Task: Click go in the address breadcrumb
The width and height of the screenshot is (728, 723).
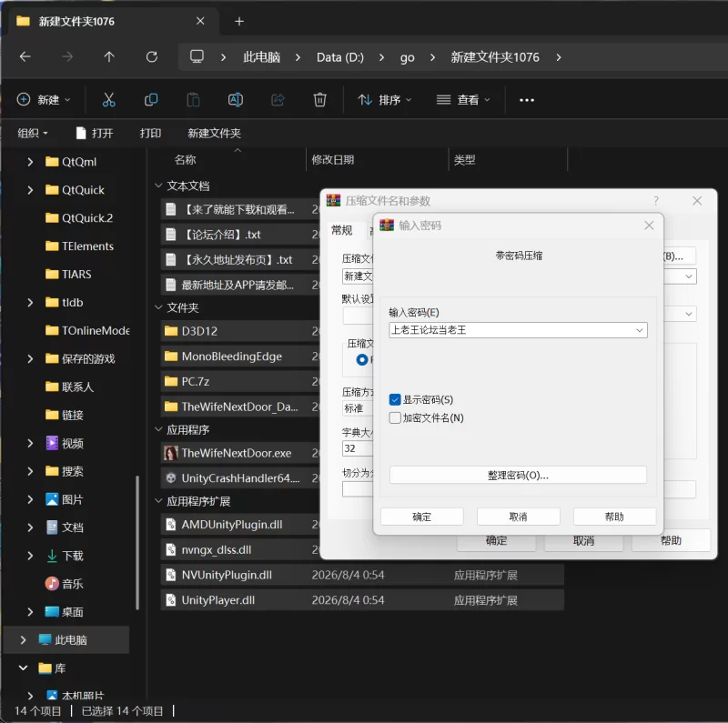Action: 407,57
